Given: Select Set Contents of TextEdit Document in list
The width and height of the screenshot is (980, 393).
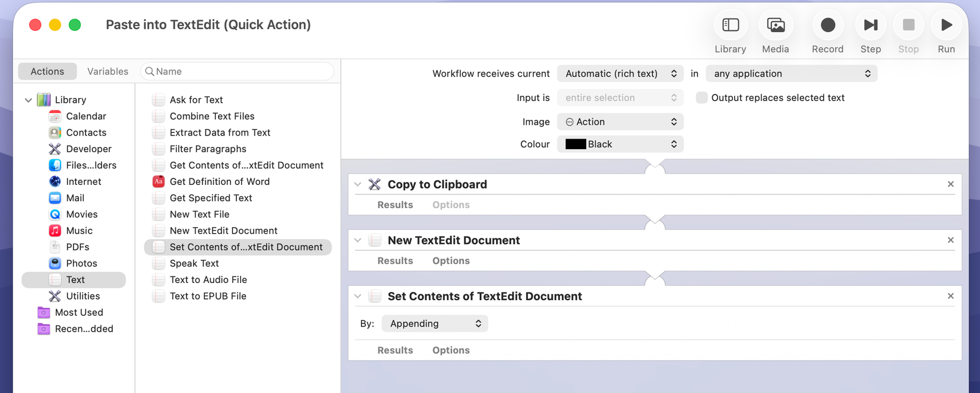Looking at the screenshot, I should (x=238, y=247).
